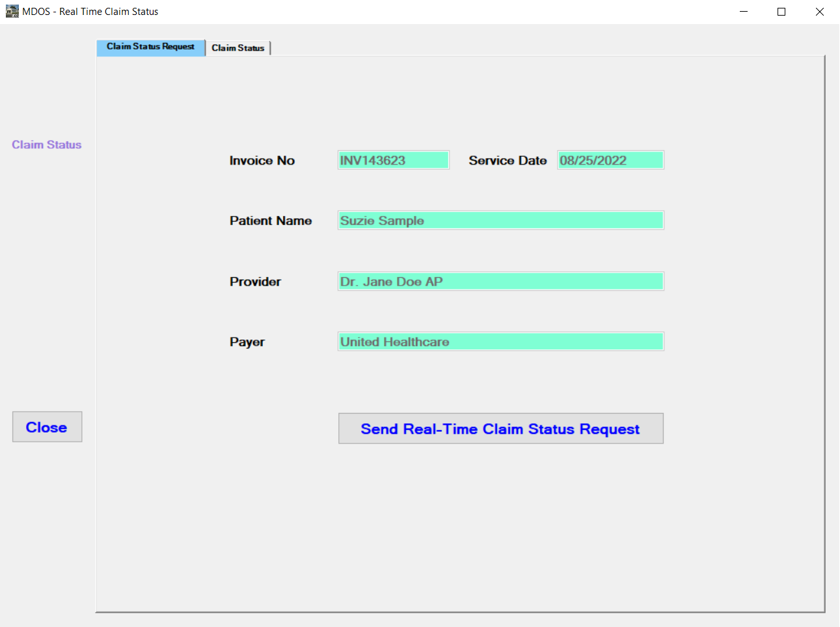Select the Service Date field showing 08/25/2022
Screen dimensions: 840x627
(610, 159)
